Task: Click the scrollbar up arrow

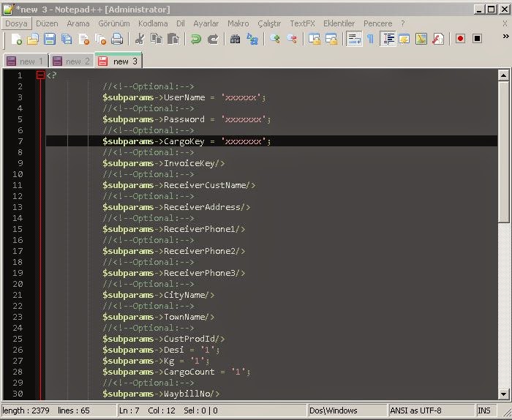Action: click(503, 75)
